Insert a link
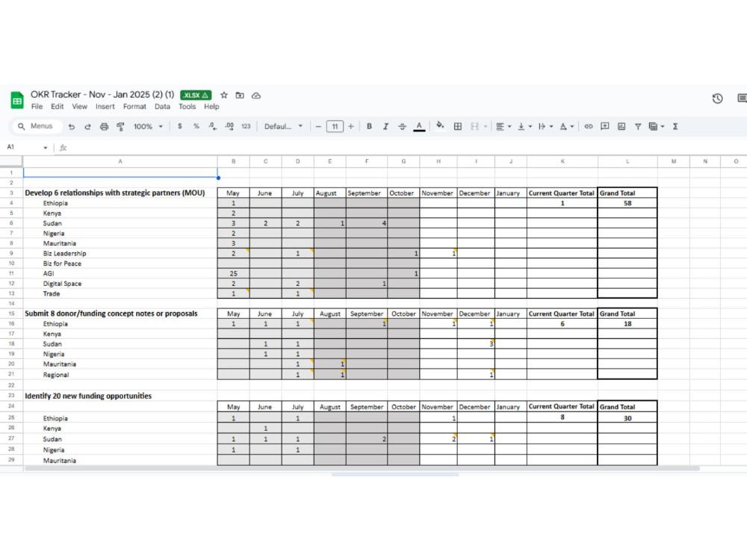This screenshot has height=560, width=747. (x=589, y=126)
